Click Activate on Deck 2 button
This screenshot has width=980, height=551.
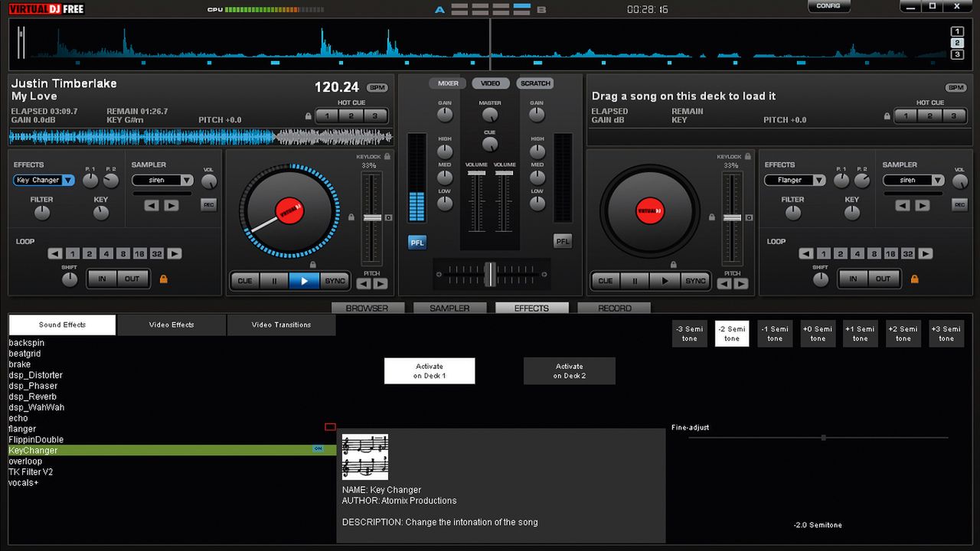569,371
